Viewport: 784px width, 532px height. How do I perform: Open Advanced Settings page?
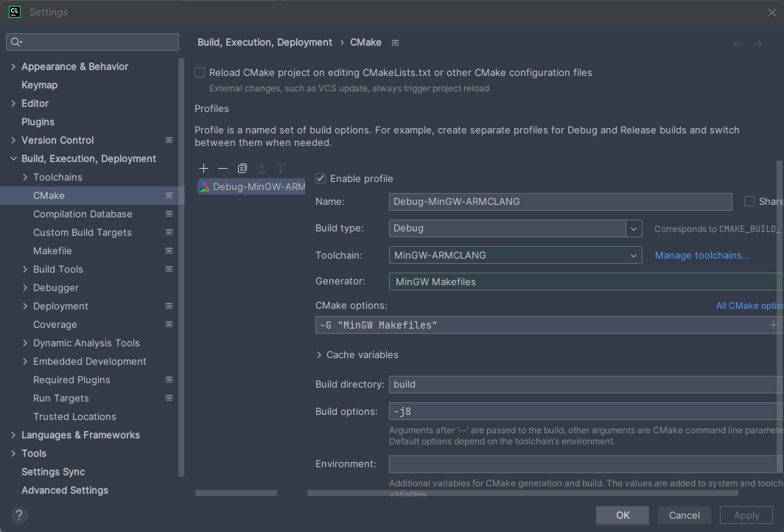pos(65,491)
